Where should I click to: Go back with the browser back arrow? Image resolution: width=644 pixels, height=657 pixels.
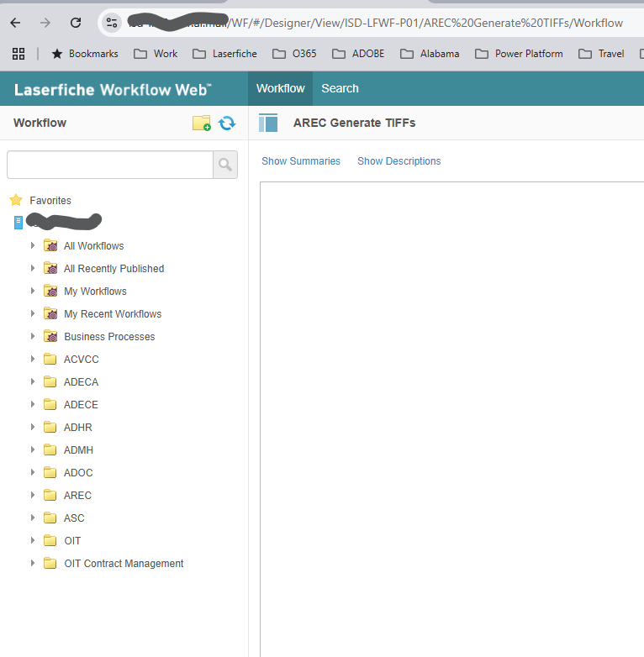click(15, 23)
